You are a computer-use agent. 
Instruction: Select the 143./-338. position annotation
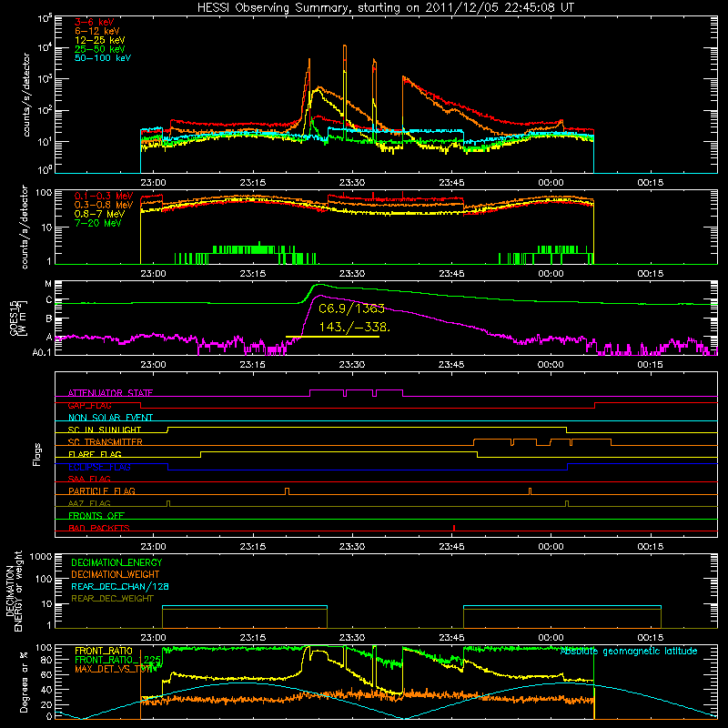click(x=354, y=327)
